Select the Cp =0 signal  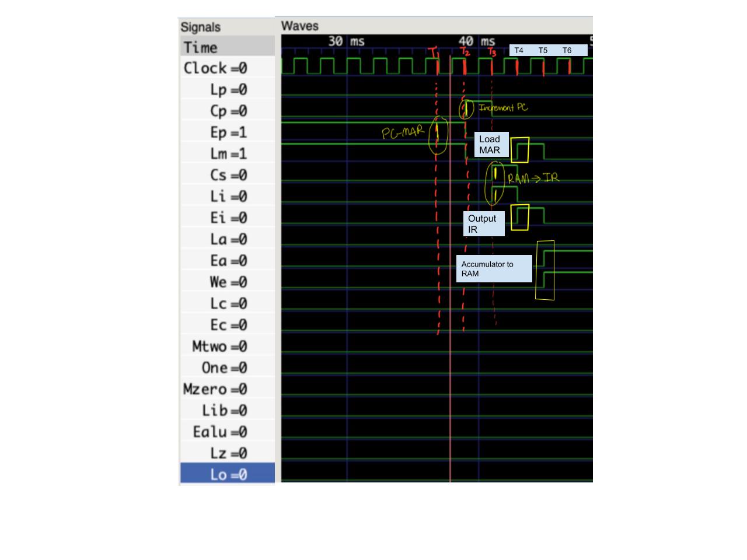point(228,111)
